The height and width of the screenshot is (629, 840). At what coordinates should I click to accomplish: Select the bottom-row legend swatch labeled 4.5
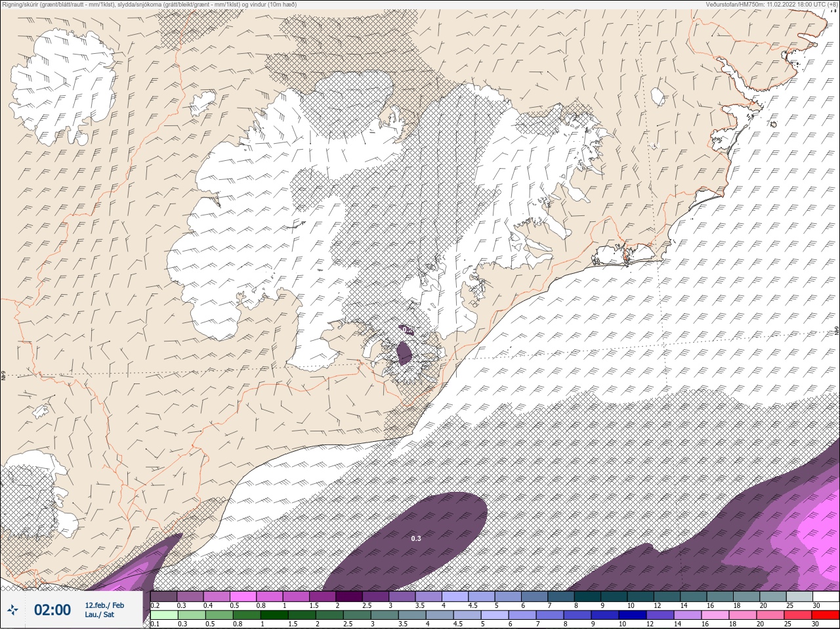(467, 615)
